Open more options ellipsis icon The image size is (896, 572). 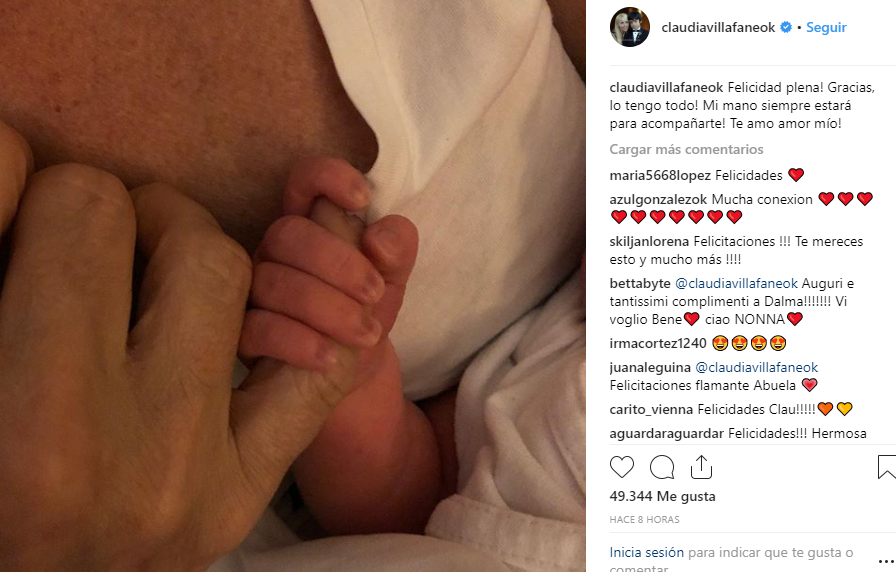point(886,561)
